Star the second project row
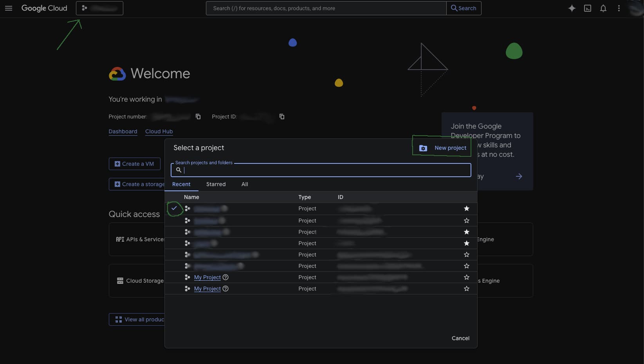The height and width of the screenshot is (364, 644). coord(467,221)
